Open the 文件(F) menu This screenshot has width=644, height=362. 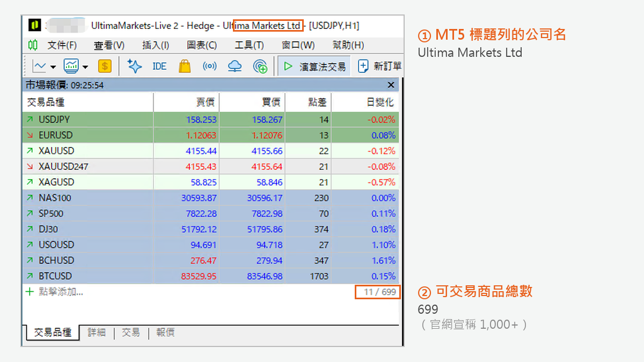pyautogui.click(x=62, y=45)
